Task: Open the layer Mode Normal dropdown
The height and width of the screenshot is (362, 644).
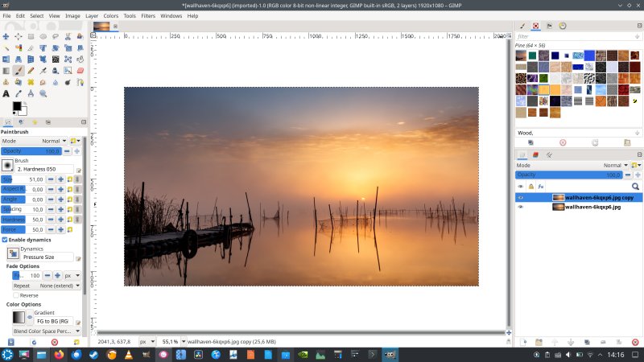Action: coord(572,165)
